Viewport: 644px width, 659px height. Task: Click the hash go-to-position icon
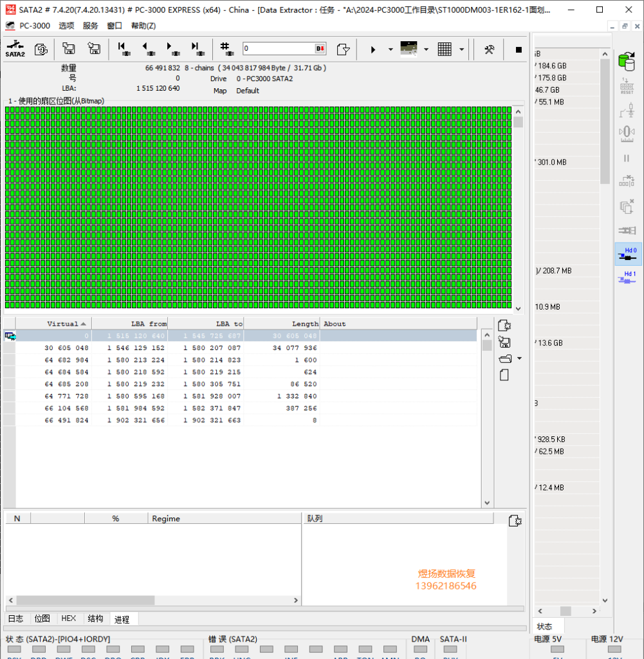[x=226, y=49]
